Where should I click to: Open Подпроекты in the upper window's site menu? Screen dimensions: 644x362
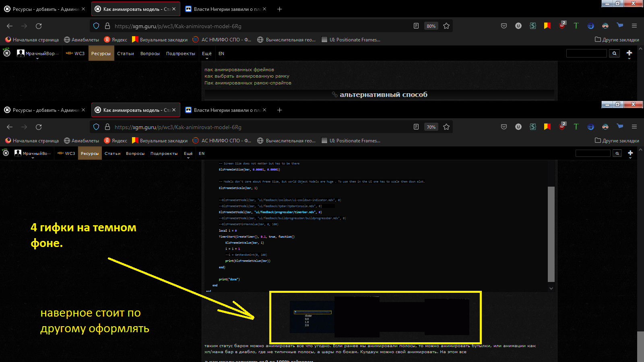point(181,53)
